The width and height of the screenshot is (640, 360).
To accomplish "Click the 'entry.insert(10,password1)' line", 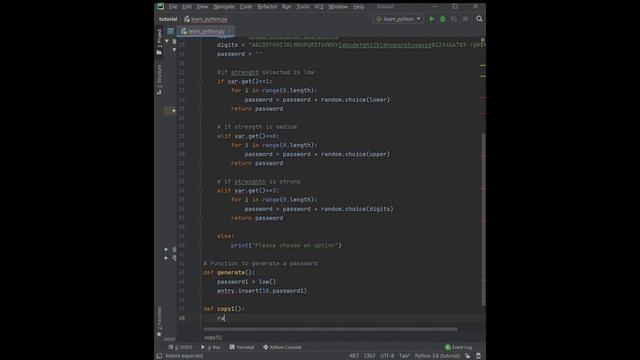I will (x=262, y=291).
